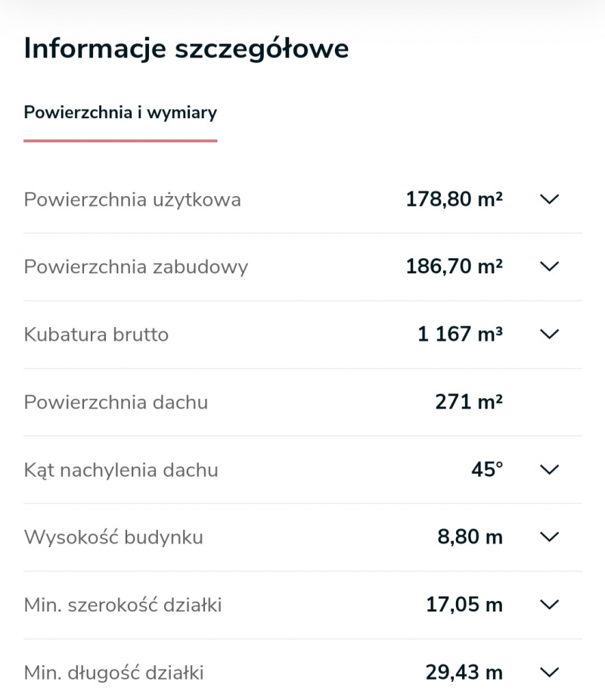Click the Wysokość budynku label
Viewport: 605px width, 700px height.
click(x=113, y=537)
